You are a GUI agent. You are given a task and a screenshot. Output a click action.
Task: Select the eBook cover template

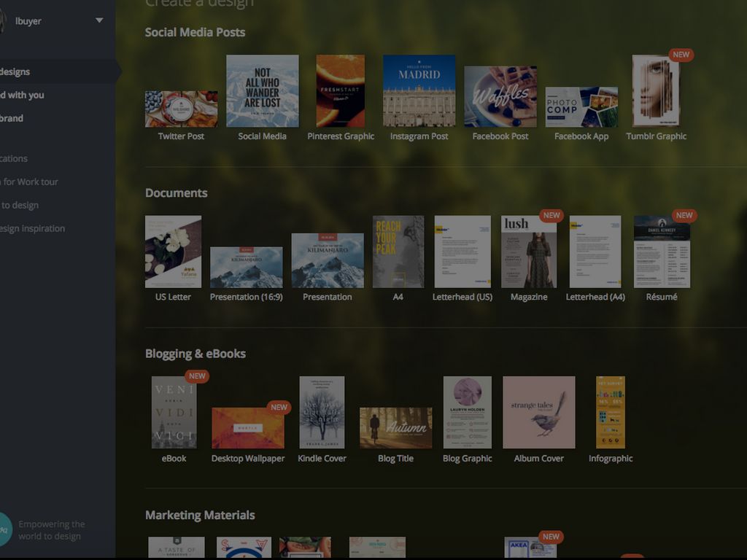pyautogui.click(x=174, y=413)
